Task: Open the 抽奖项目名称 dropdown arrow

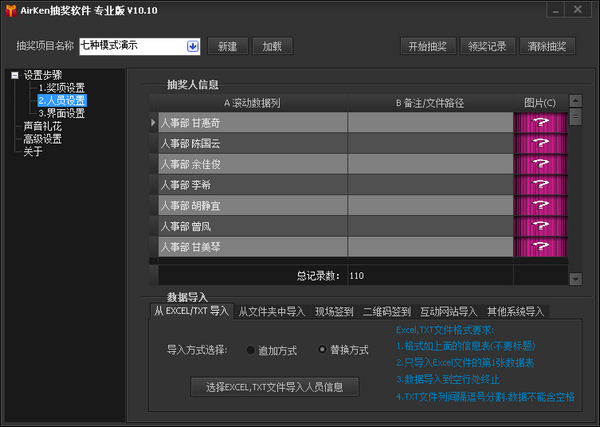Action: click(x=192, y=46)
